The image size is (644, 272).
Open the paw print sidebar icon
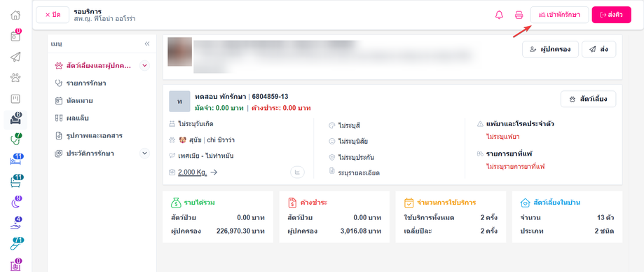[x=15, y=77]
